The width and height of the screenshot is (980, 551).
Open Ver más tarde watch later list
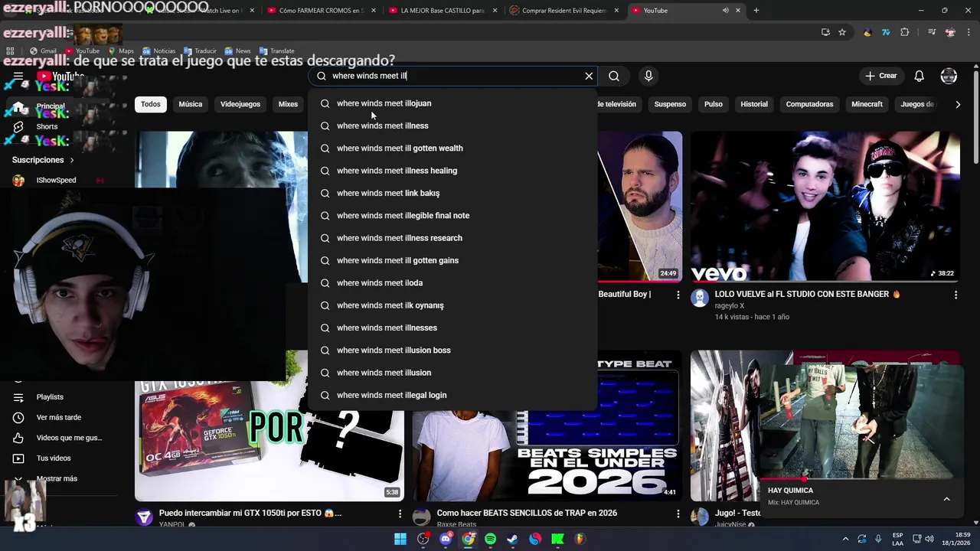(58, 417)
